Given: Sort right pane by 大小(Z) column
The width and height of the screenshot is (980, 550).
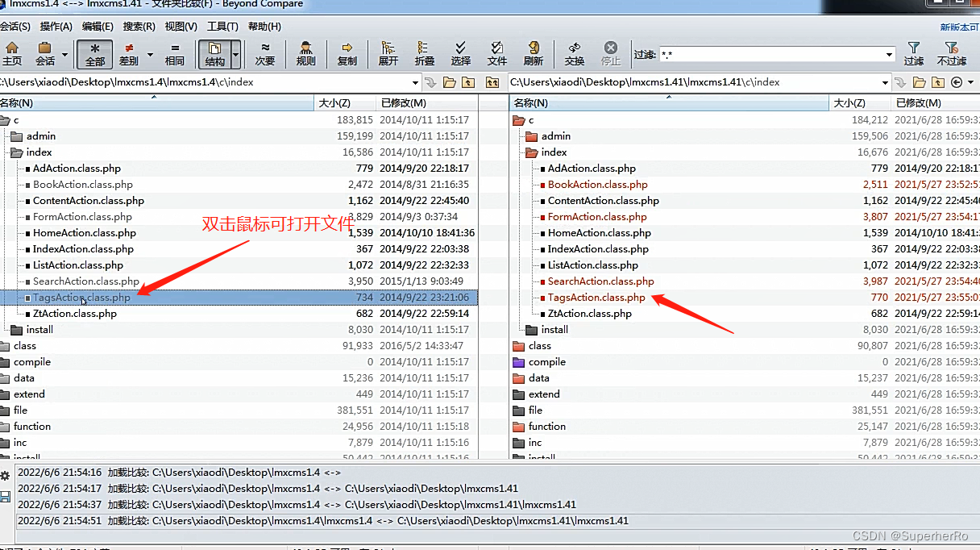Looking at the screenshot, I should (860, 103).
